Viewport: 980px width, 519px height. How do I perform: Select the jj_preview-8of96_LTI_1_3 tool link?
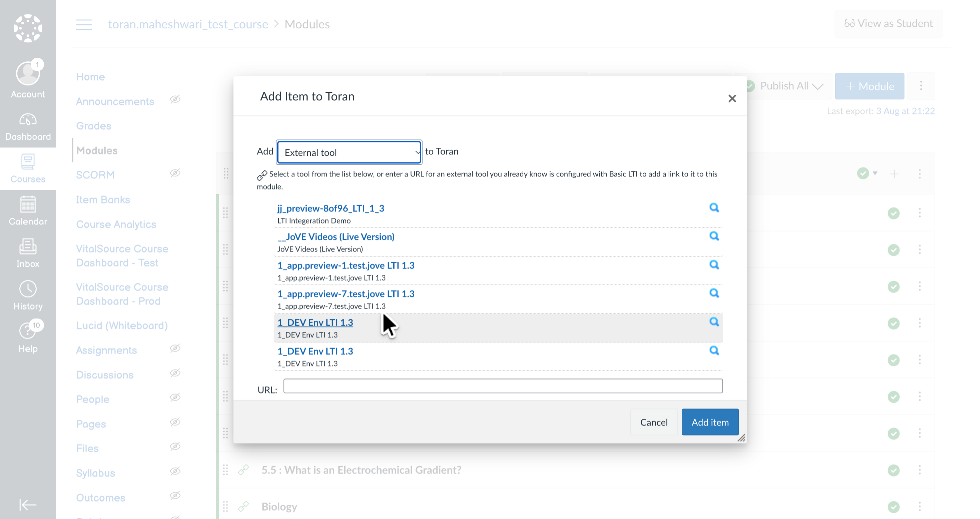coord(331,208)
